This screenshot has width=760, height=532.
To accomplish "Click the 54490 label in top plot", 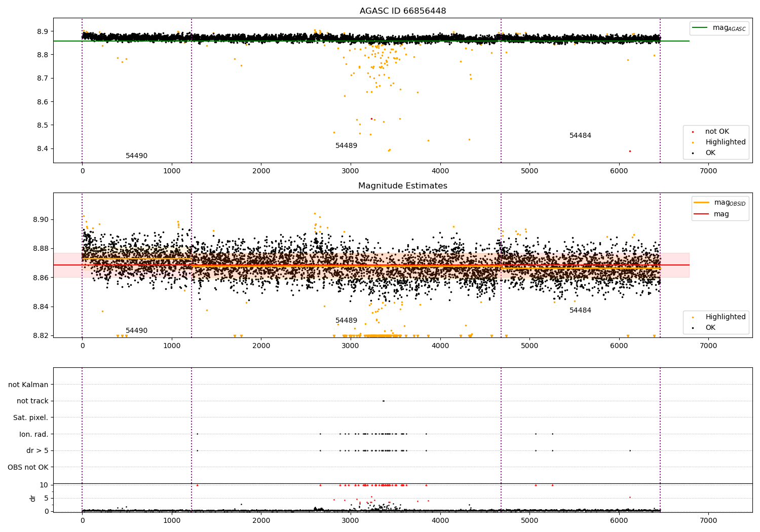I will pos(137,156).
